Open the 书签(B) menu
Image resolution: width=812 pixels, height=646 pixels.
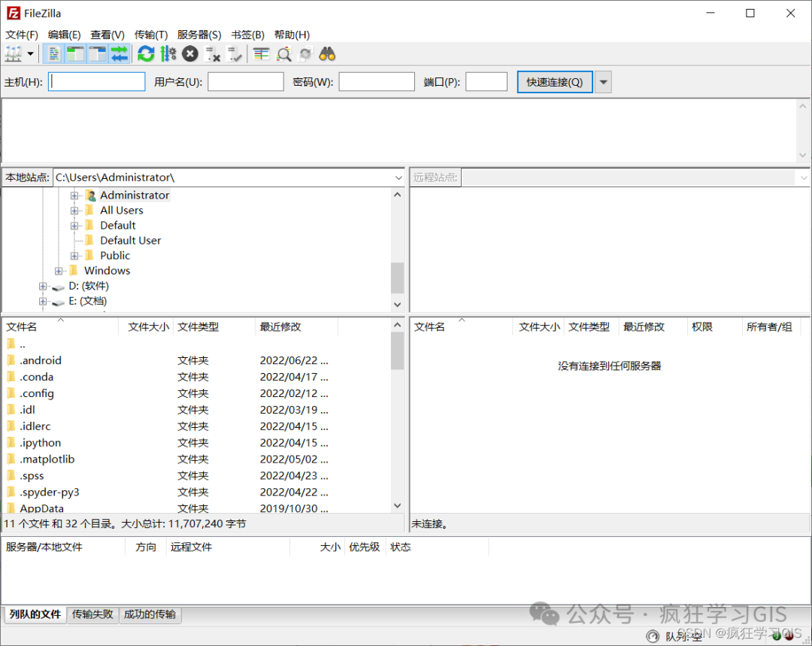(247, 35)
